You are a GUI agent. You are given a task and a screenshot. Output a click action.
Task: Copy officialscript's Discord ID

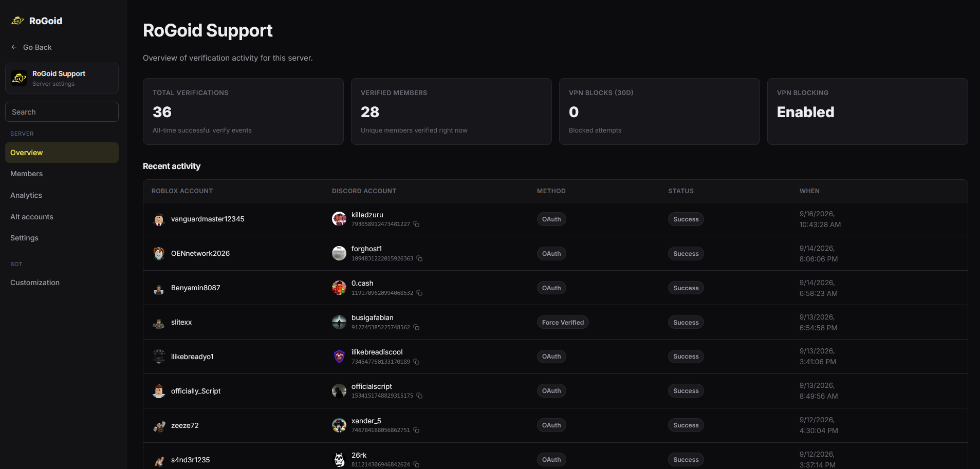(419, 396)
